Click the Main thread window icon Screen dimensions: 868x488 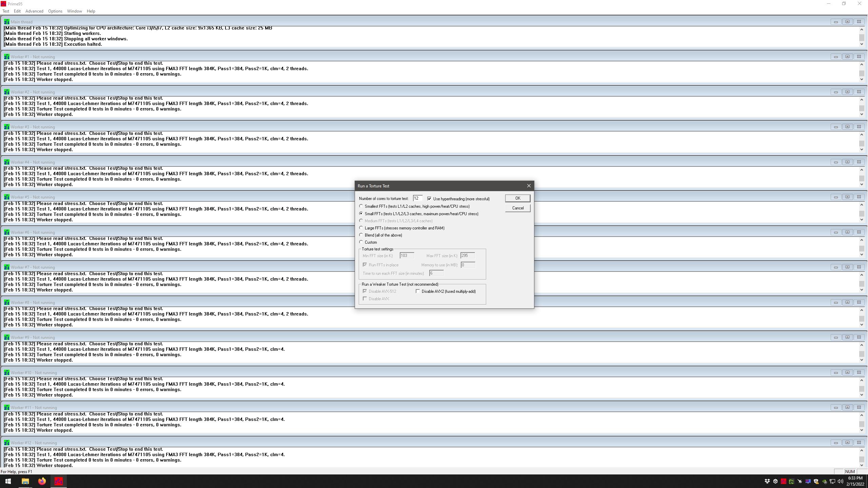point(6,22)
